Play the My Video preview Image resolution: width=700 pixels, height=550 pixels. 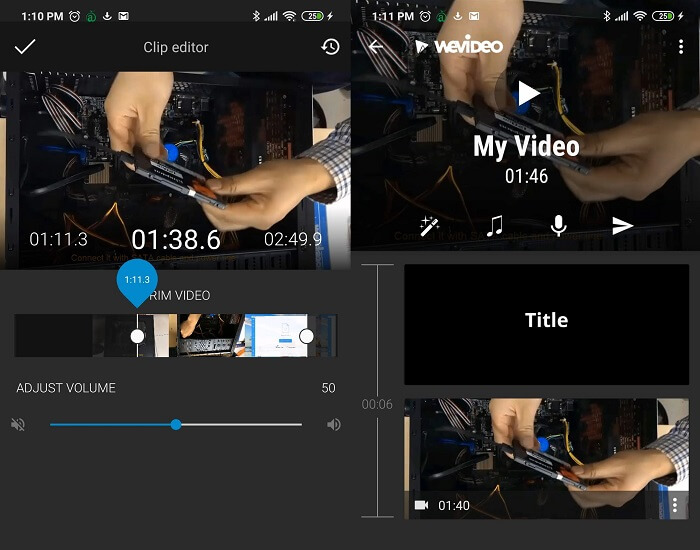coord(527,94)
